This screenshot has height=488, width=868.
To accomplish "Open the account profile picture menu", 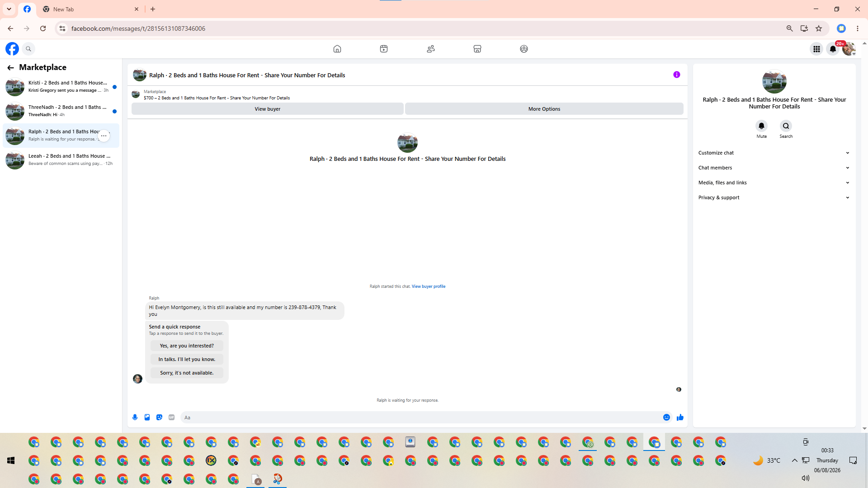I will (849, 49).
